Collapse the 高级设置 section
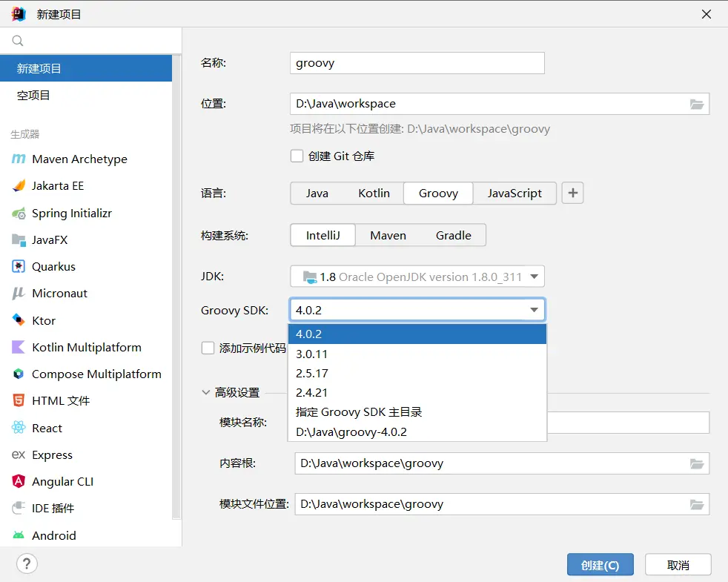The width and height of the screenshot is (728, 582). pyautogui.click(x=205, y=392)
